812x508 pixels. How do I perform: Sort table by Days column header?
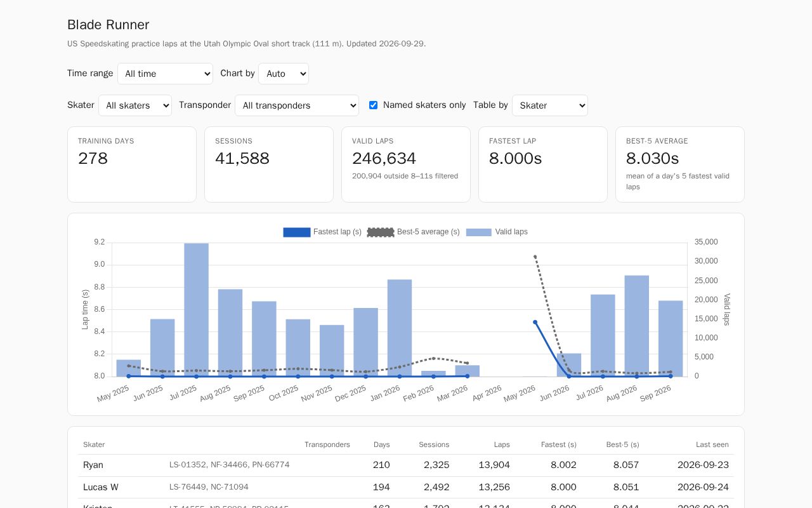point(382,444)
